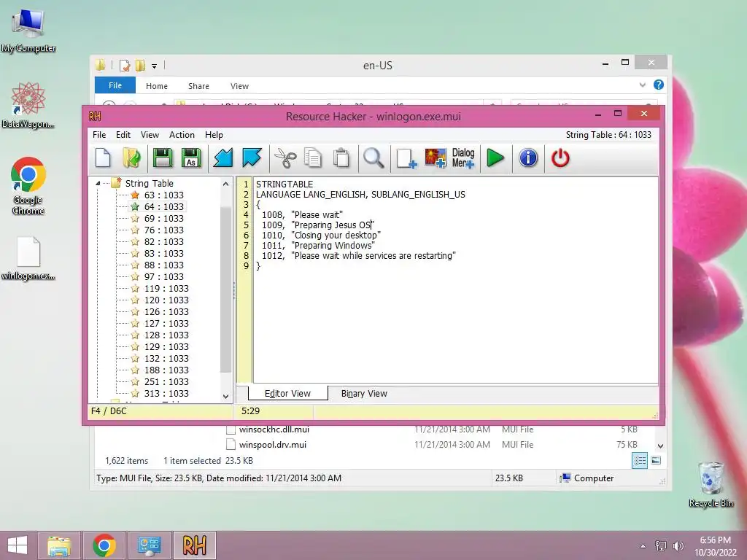747x560 pixels.
Task: Open the Help menu in Resource Hacker
Action: coord(214,135)
